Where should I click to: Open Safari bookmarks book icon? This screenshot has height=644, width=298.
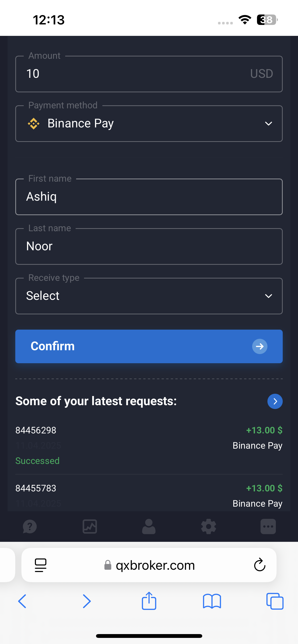click(x=212, y=601)
